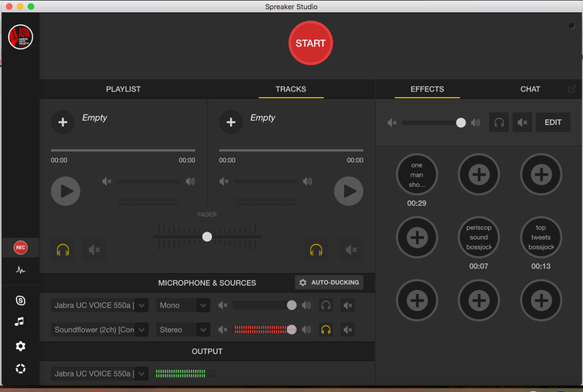Click the max volume icon in effects panel
583x392 pixels.
point(476,122)
